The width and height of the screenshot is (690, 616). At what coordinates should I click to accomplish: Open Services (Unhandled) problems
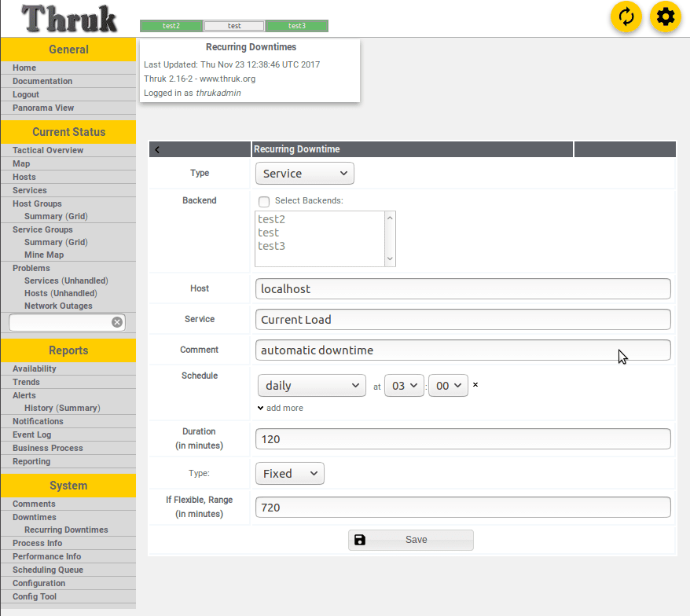pyautogui.click(x=66, y=280)
